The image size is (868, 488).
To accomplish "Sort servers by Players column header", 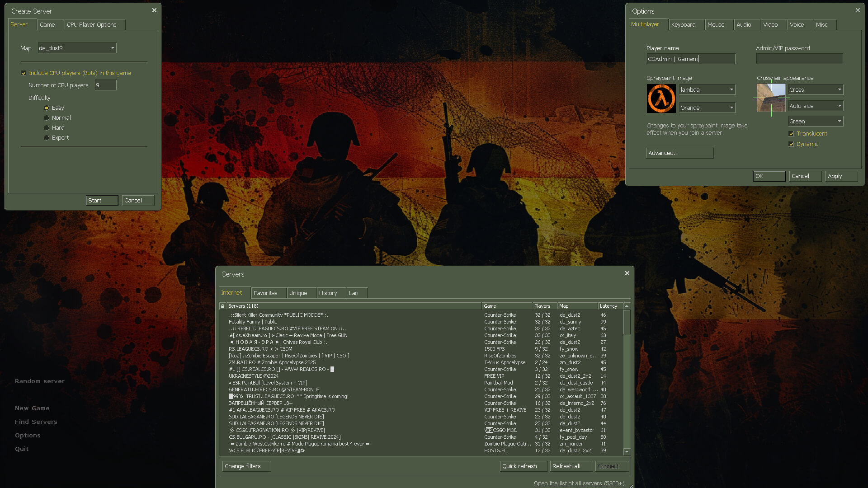I will click(544, 306).
